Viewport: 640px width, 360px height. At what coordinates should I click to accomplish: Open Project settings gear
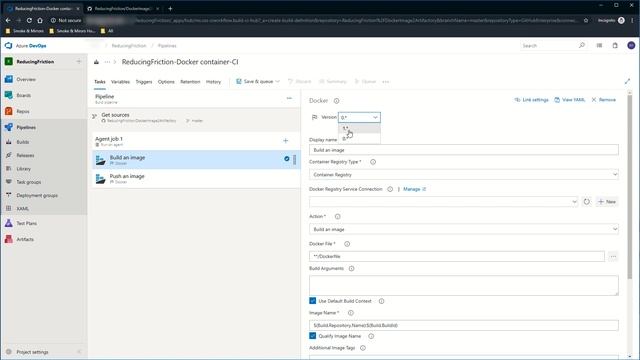click(9, 352)
